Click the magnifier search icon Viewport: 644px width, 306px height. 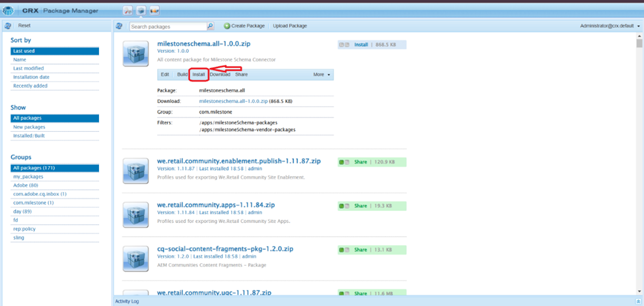tap(210, 26)
